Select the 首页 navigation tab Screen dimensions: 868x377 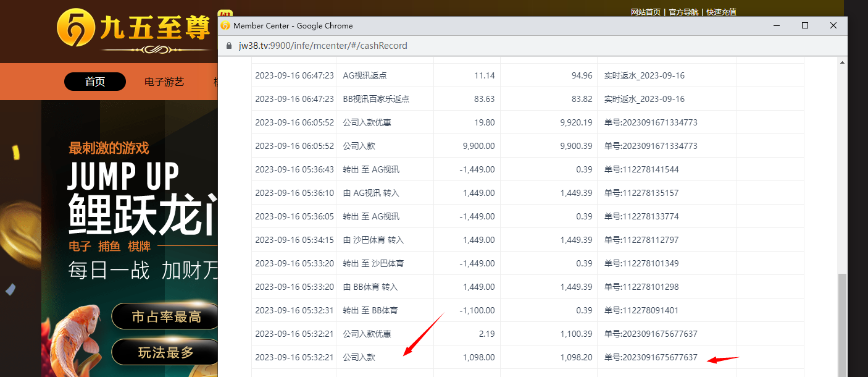point(95,82)
